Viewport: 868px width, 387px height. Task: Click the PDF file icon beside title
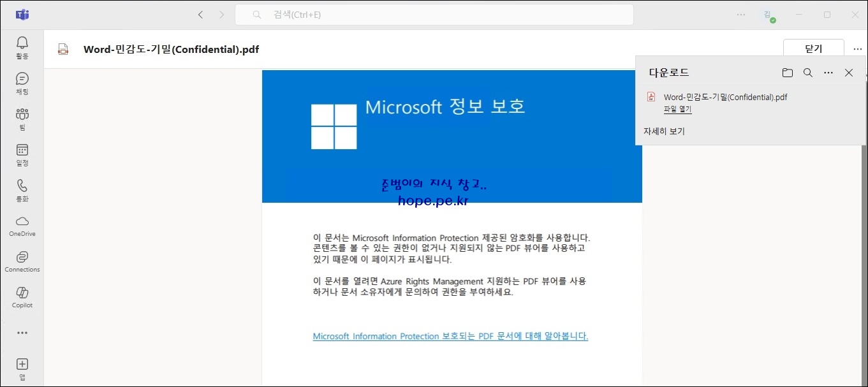click(x=63, y=50)
